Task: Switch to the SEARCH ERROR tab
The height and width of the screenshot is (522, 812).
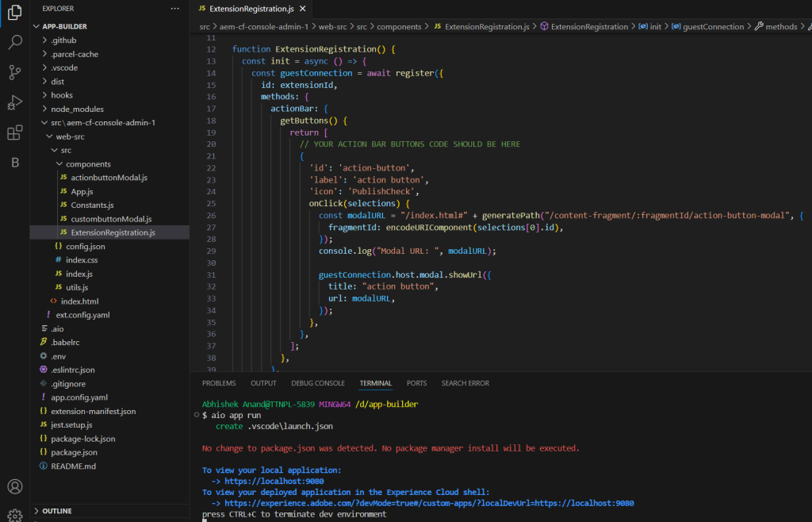Action: click(x=465, y=383)
